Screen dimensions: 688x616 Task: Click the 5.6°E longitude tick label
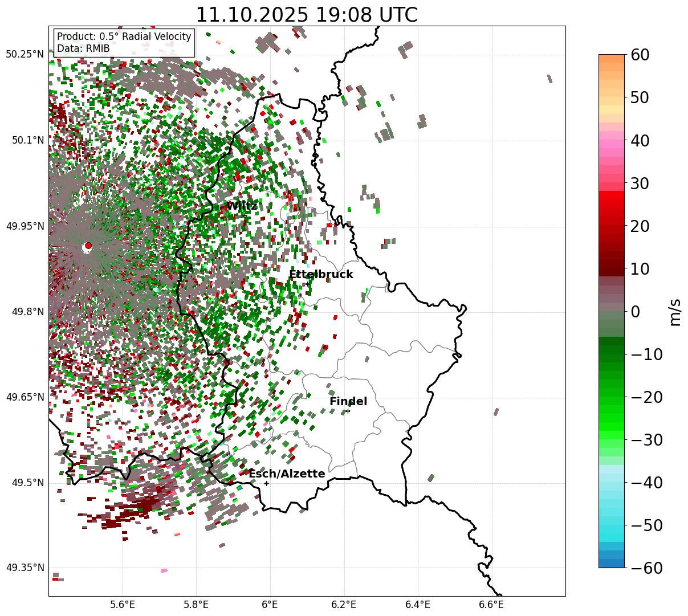pos(123,605)
